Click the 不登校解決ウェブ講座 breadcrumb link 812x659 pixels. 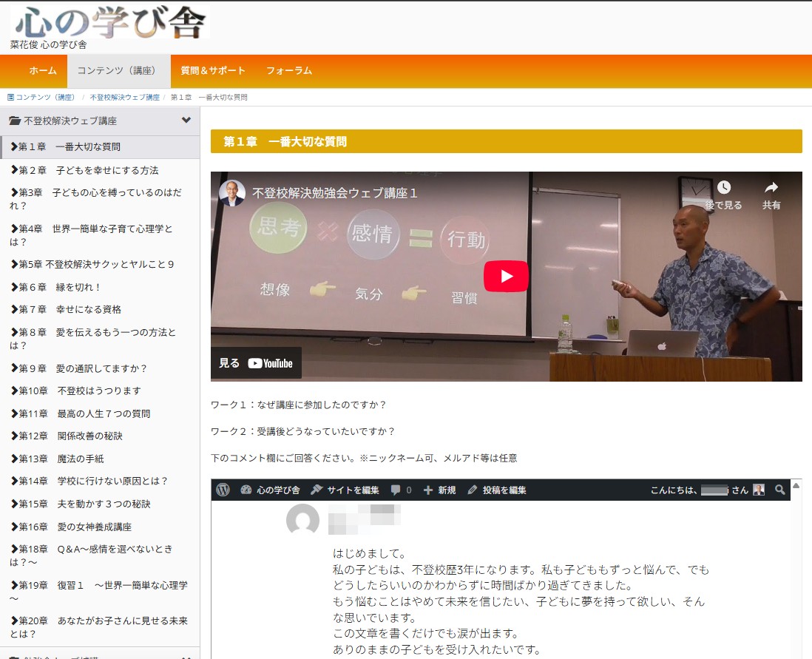124,98
